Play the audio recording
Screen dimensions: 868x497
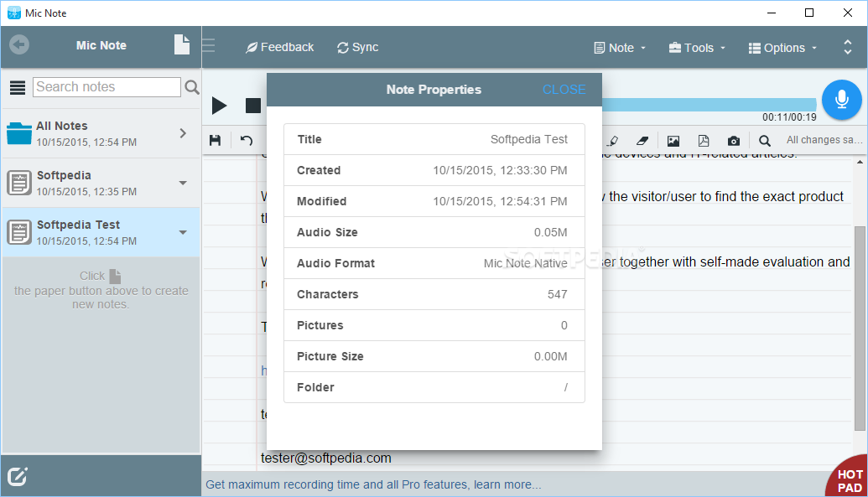pyautogui.click(x=219, y=105)
